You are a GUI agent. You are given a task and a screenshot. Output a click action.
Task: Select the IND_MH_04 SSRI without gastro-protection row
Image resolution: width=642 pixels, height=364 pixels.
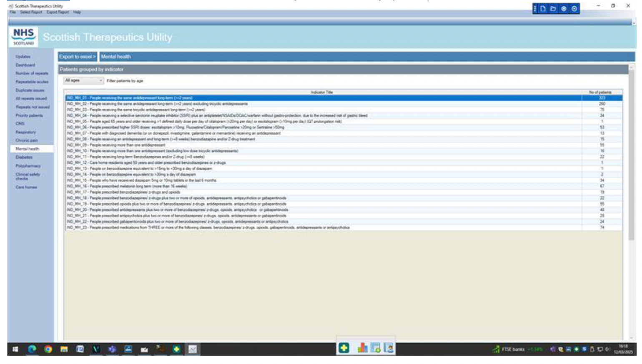pyautogui.click(x=344, y=115)
